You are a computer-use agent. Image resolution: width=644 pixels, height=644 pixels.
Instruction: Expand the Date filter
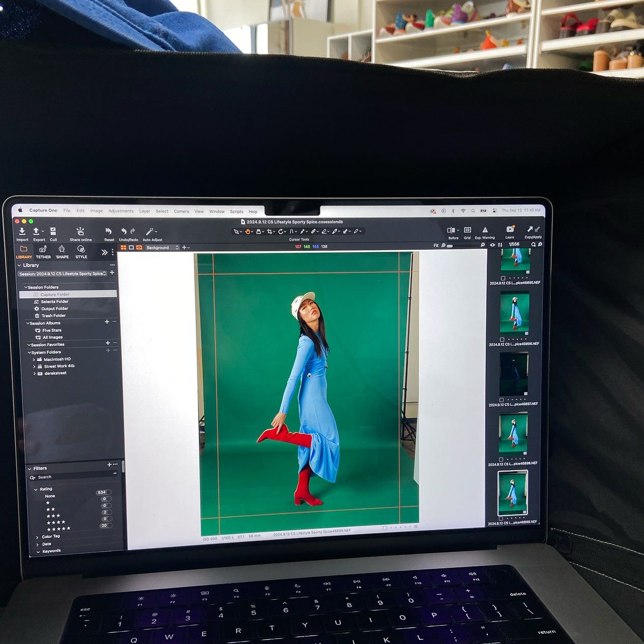point(37,544)
